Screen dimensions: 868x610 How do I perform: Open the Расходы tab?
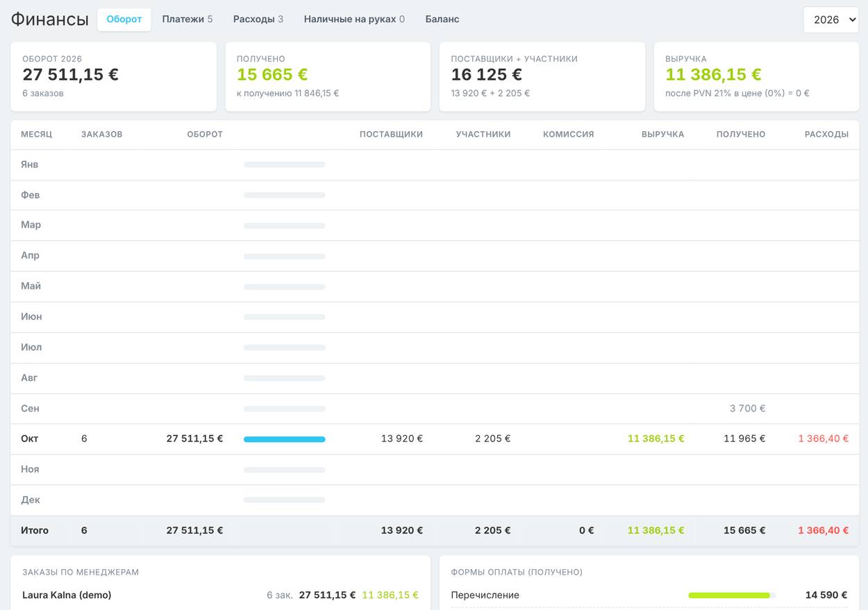(258, 19)
